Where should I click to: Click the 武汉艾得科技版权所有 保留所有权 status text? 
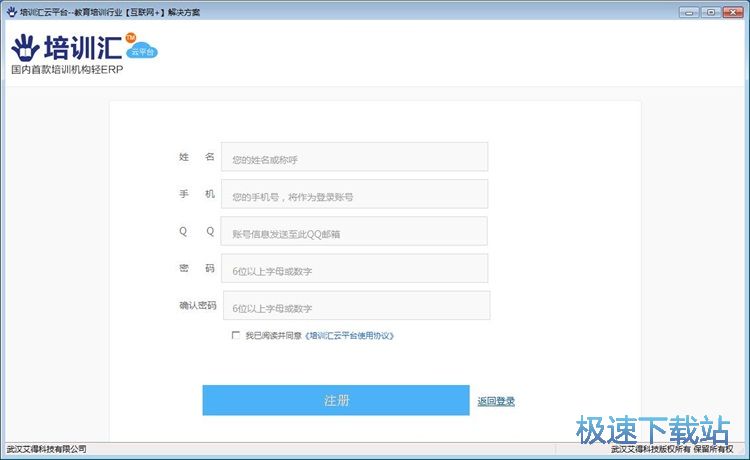(x=672, y=449)
